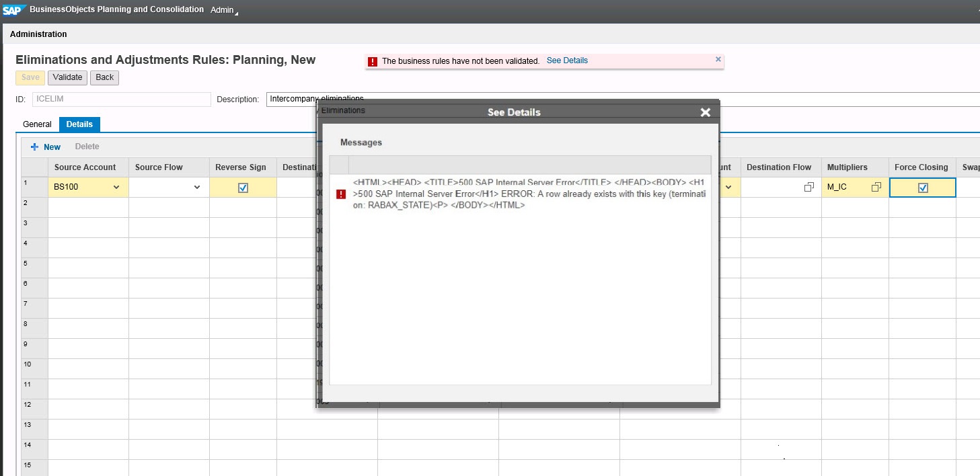Click the Validate button
980x476 pixels.
(x=67, y=77)
